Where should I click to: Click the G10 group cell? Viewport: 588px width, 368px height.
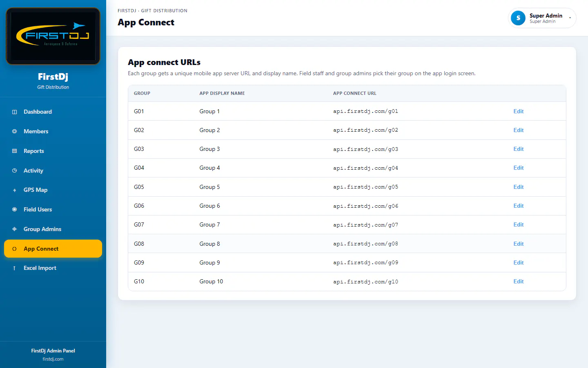139,281
